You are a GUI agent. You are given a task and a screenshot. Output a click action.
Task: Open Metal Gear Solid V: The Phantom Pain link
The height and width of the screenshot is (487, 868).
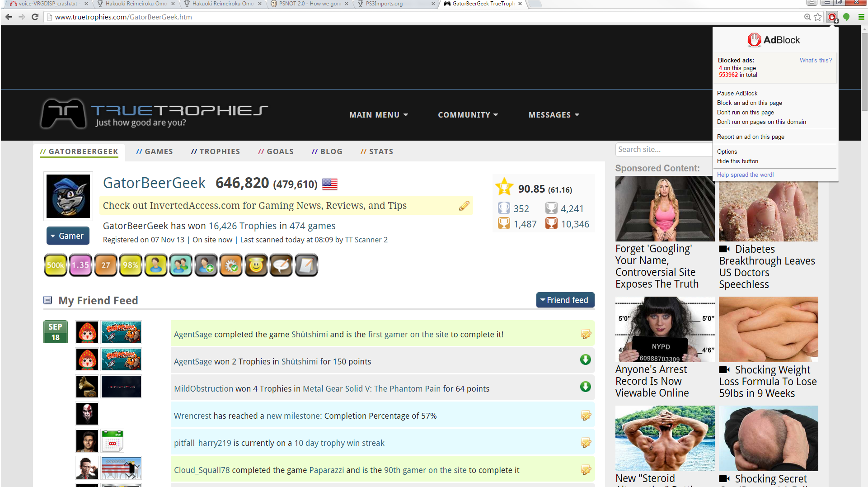[x=371, y=388]
